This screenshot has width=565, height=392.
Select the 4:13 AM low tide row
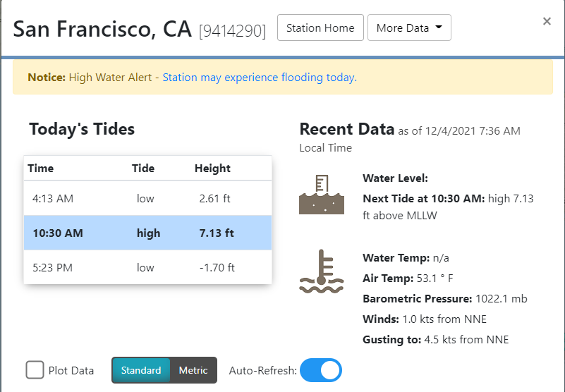click(147, 199)
